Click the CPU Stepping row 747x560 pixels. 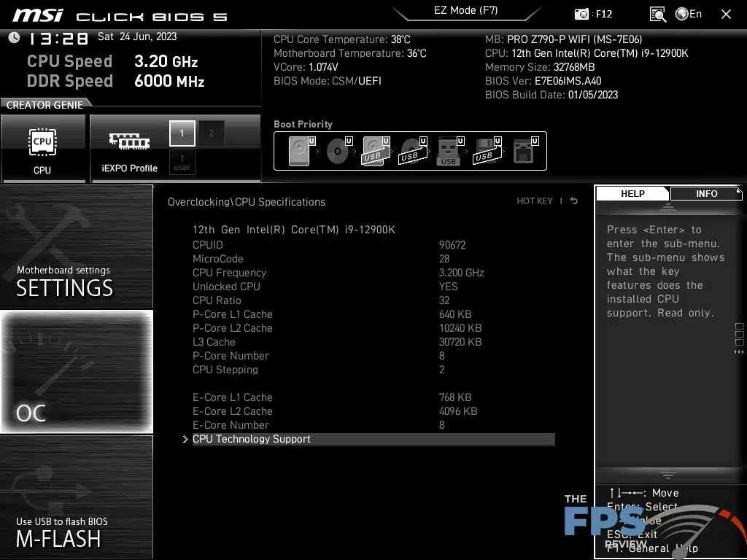pyautogui.click(x=373, y=369)
